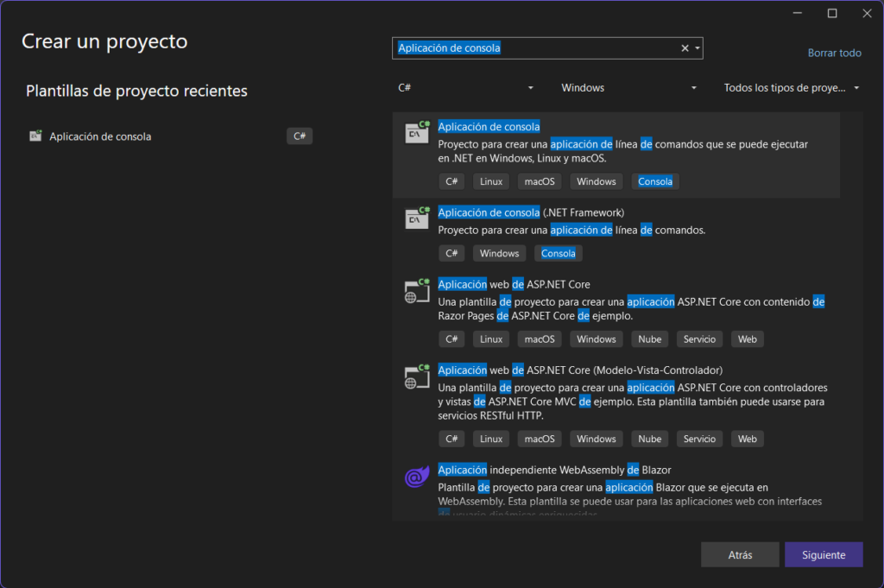This screenshot has height=588, width=884.
Task: Click the Windows tag of the .NET Framework template
Action: (x=500, y=253)
